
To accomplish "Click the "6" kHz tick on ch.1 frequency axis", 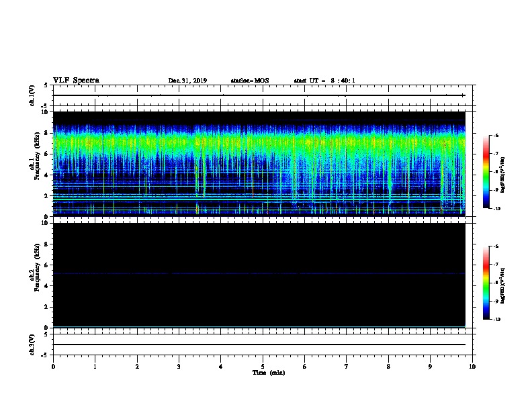I will [x=46, y=154].
